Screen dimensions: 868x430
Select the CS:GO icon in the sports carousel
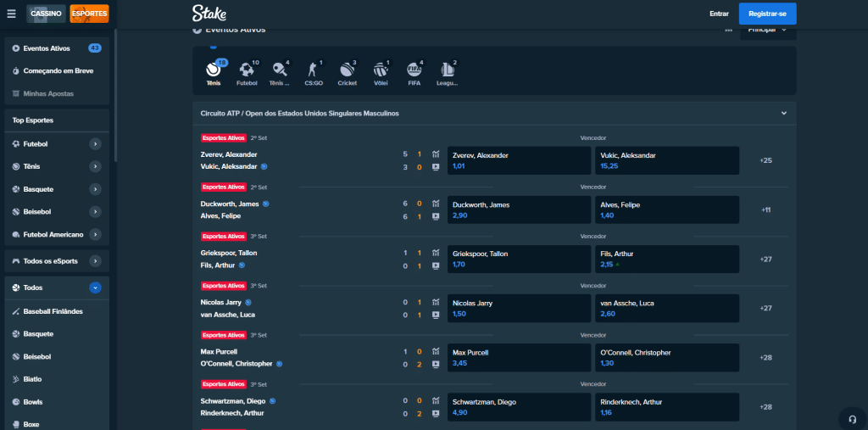point(314,71)
